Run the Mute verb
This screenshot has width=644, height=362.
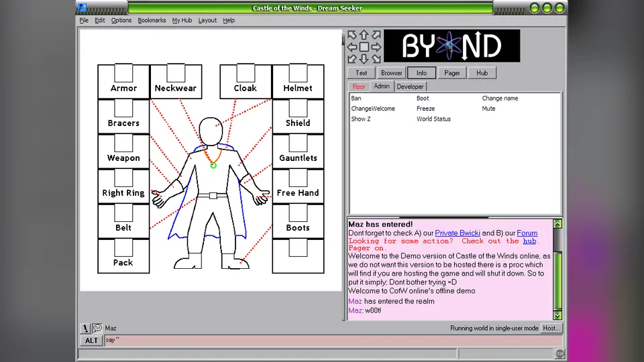click(488, 109)
